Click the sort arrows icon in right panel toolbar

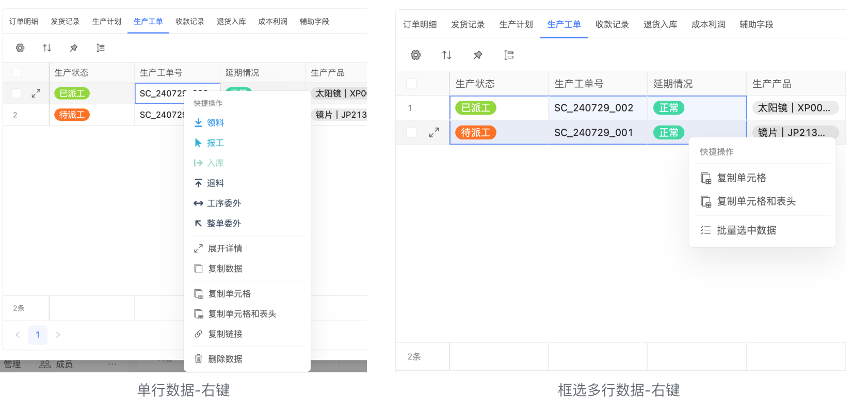click(447, 55)
